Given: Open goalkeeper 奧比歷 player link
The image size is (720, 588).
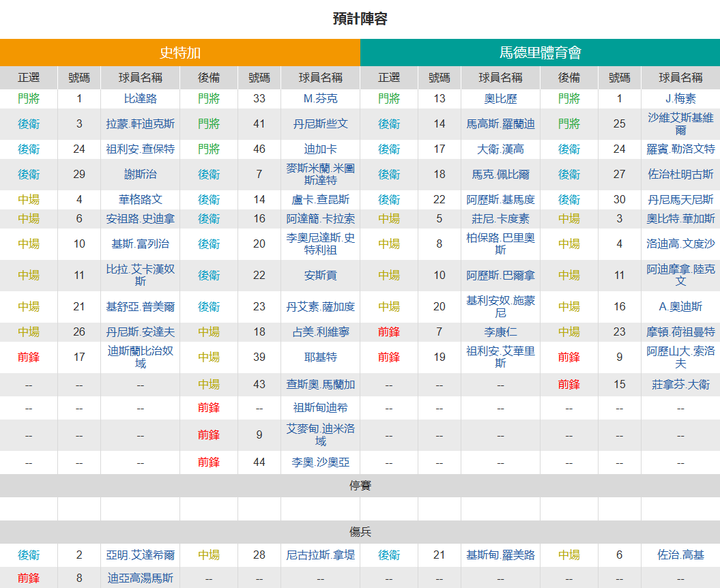Looking at the screenshot, I should point(500,99).
